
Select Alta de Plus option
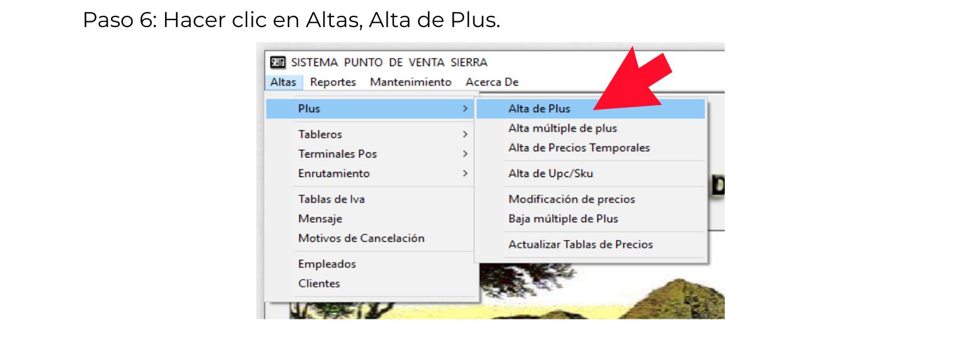[x=539, y=109]
